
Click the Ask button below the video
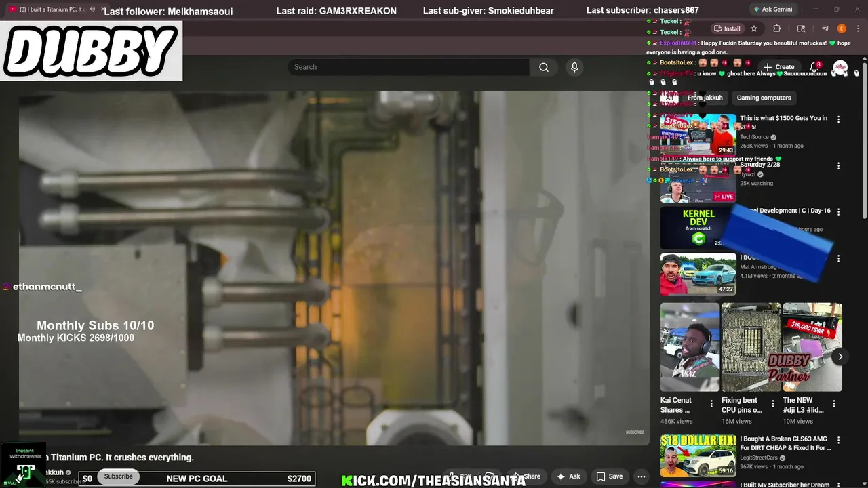point(568,476)
